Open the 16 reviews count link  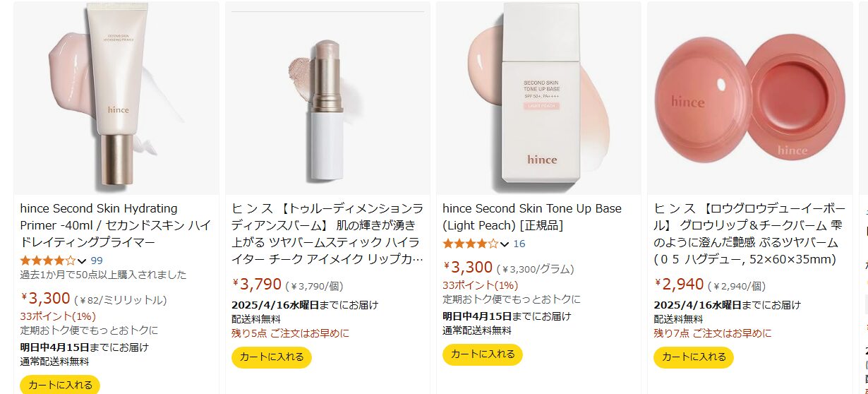click(x=519, y=244)
